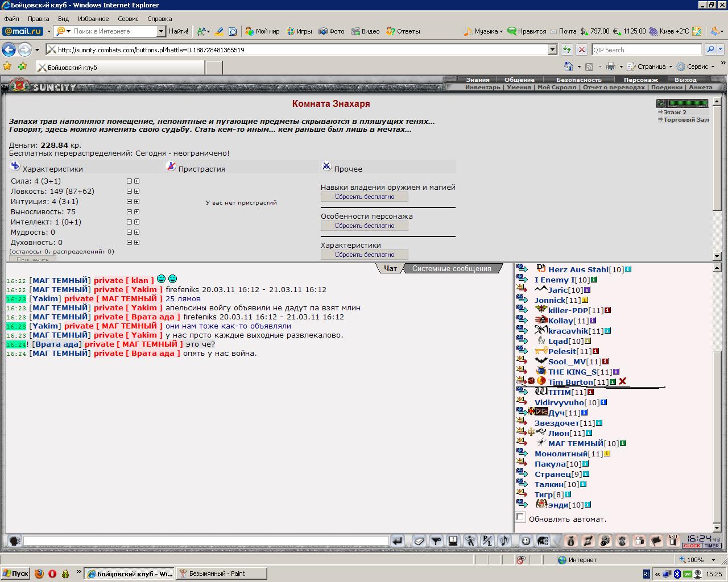Click Сбросить бесплатно under Особенности персонажа
The width and height of the screenshot is (728, 582).
tap(365, 226)
